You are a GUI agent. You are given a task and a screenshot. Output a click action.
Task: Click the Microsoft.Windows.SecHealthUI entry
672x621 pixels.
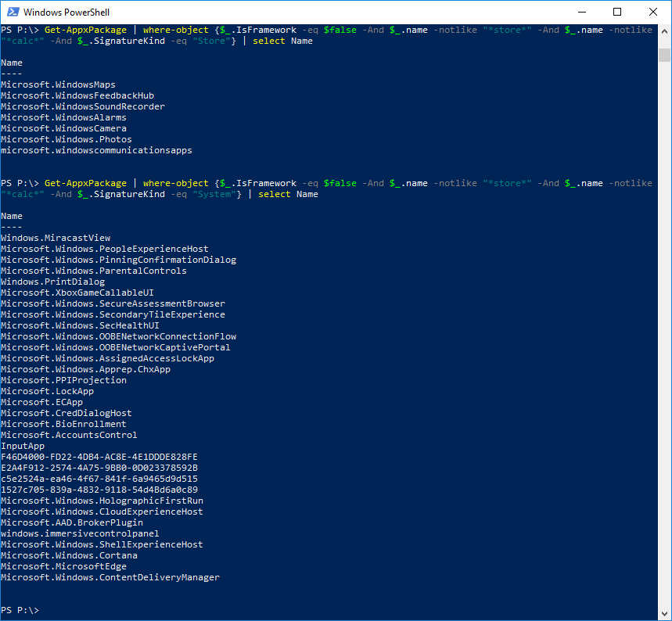click(80, 325)
